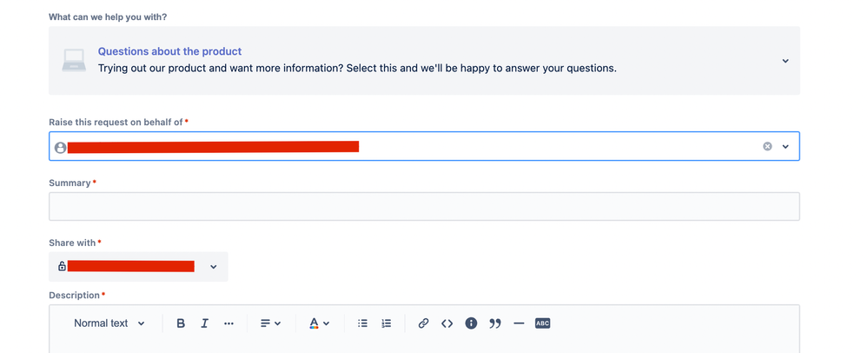Insert a horizontal divider line
This screenshot has height=353, width=868.
point(519,323)
